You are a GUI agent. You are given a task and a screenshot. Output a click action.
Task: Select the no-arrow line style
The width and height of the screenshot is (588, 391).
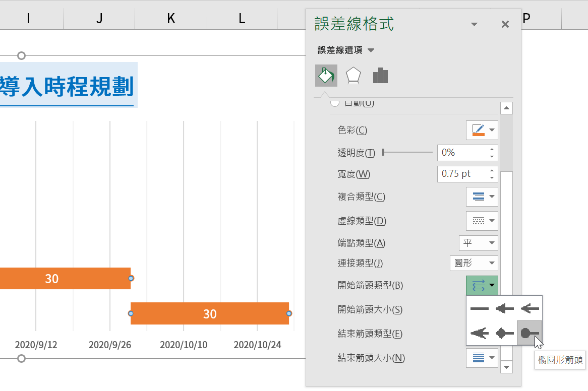(x=479, y=308)
